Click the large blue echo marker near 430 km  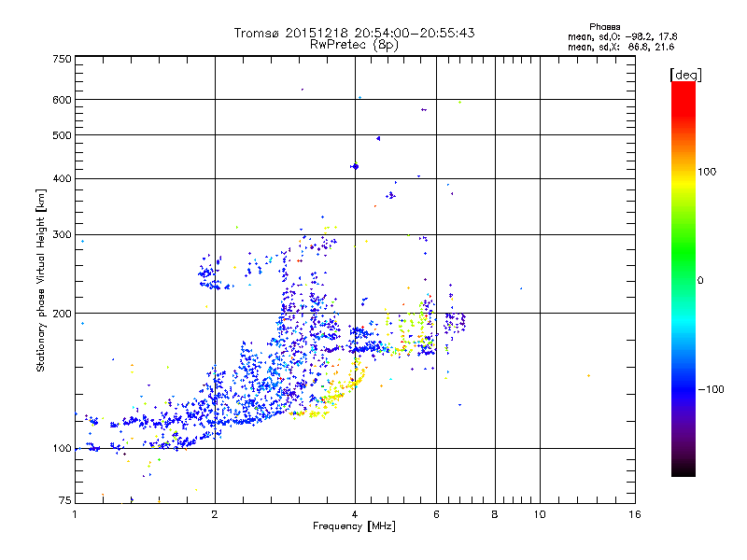[x=355, y=167]
